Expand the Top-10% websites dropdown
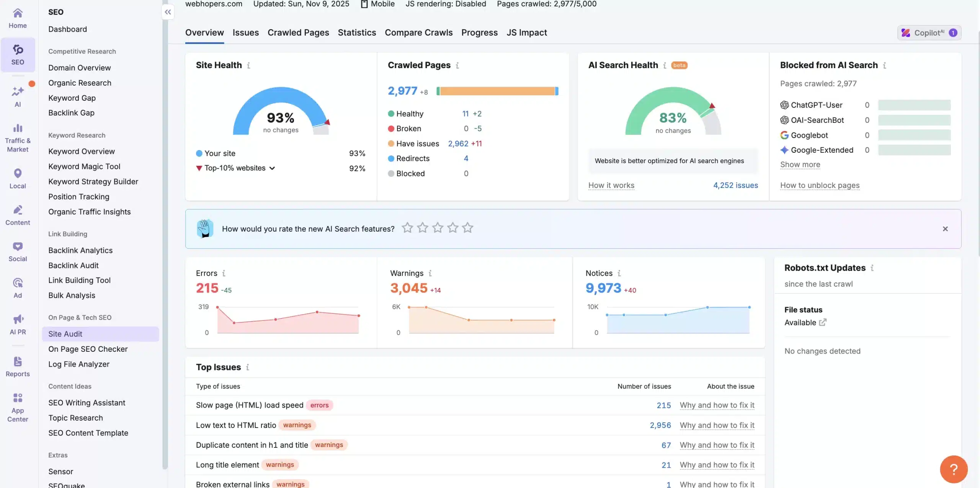The width and height of the screenshot is (980, 488). (x=239, y=168)
